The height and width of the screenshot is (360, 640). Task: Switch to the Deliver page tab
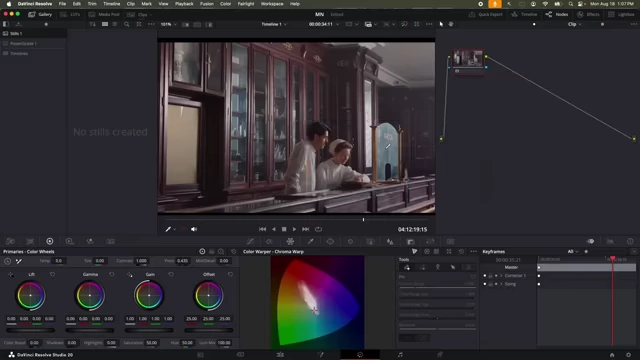coord(440,355)
